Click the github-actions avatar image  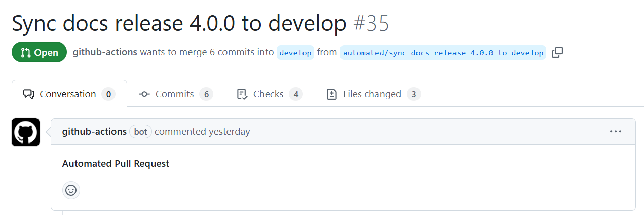[x=25, y=132]
